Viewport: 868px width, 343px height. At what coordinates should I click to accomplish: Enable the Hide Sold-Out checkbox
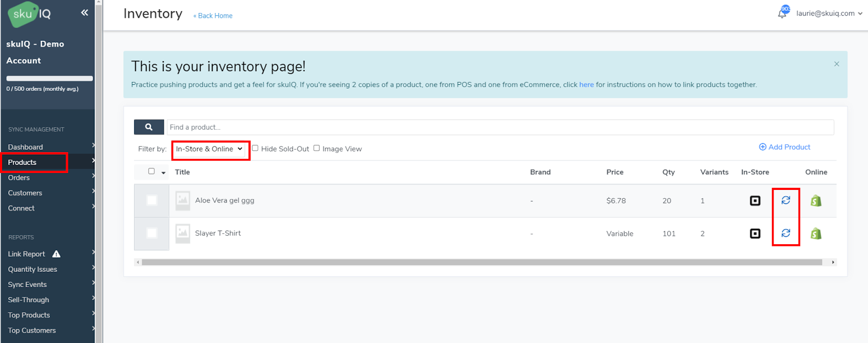(x=255, y=148)
